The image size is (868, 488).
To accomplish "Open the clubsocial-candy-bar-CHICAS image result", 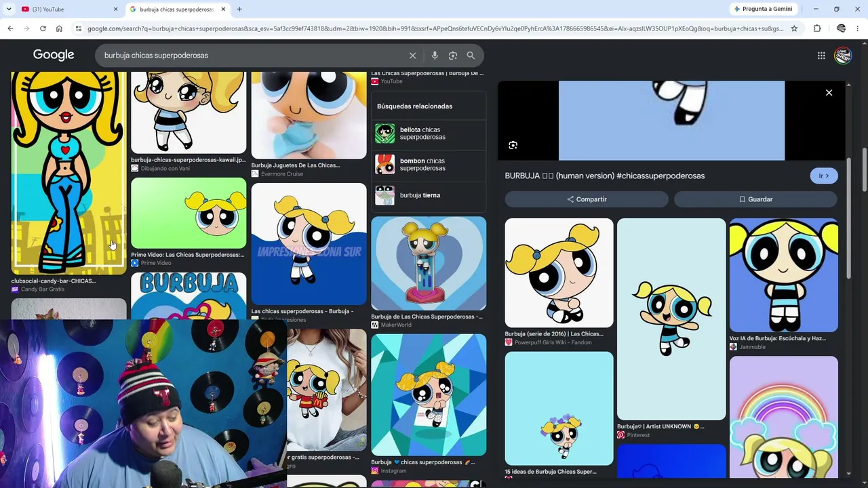I will click(68, 173).
